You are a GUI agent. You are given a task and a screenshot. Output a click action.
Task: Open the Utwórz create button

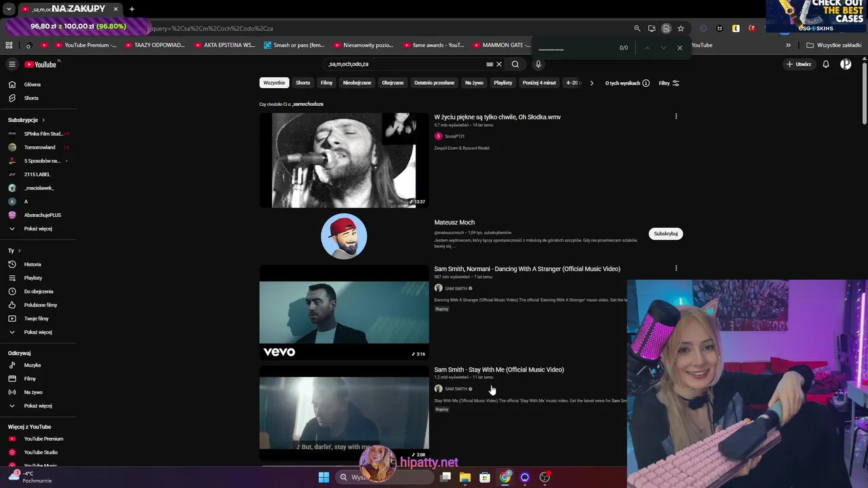point(799,64)
